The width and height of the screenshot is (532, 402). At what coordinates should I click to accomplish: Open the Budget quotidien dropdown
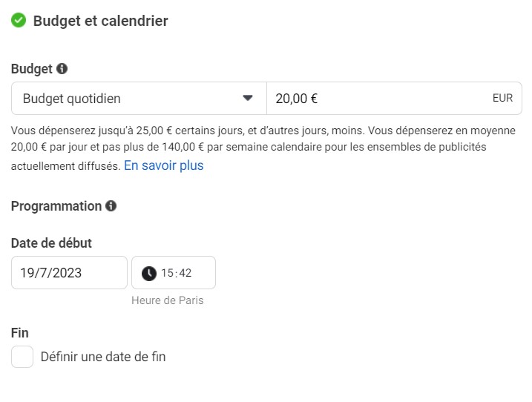click(x=139, y=99)
